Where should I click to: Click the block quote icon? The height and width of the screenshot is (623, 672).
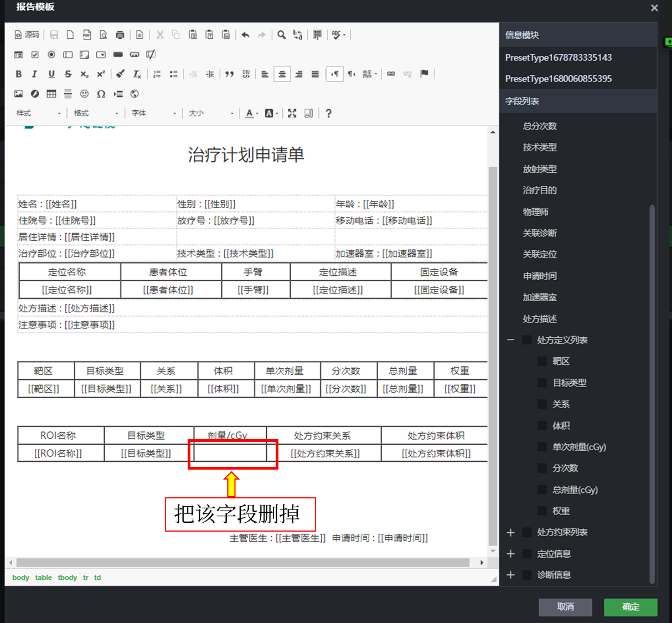[229, 74]
